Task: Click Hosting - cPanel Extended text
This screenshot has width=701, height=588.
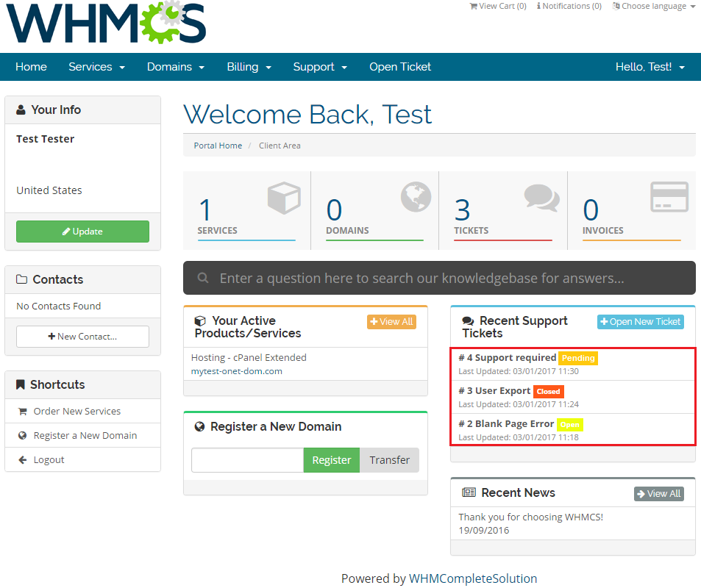Action: tap(249, 357)
